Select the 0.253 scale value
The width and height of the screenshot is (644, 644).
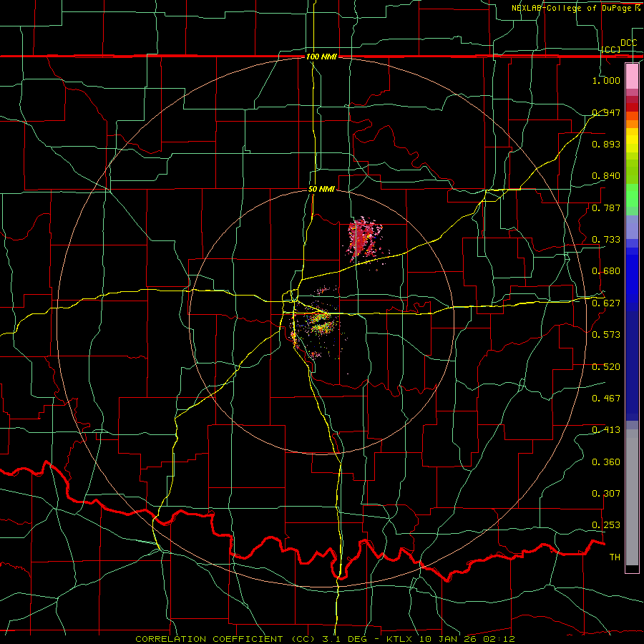pos(606,525)
